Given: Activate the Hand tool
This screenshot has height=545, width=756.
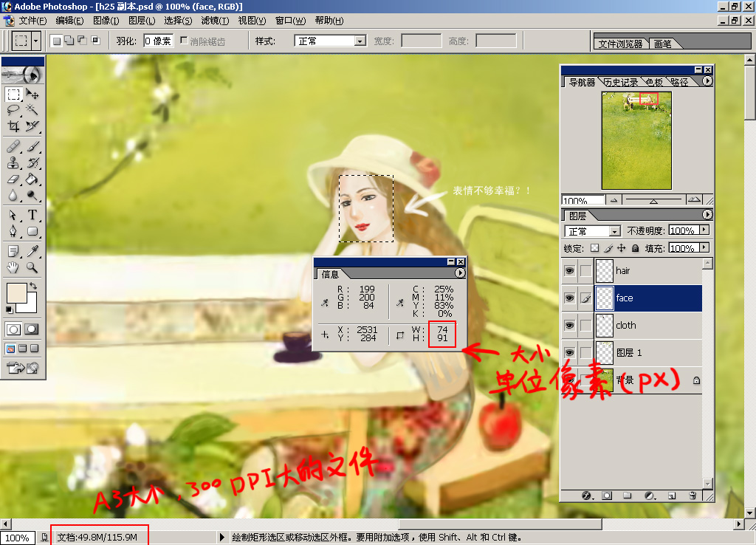Looking at the screenshot, I should click(13, 267).
